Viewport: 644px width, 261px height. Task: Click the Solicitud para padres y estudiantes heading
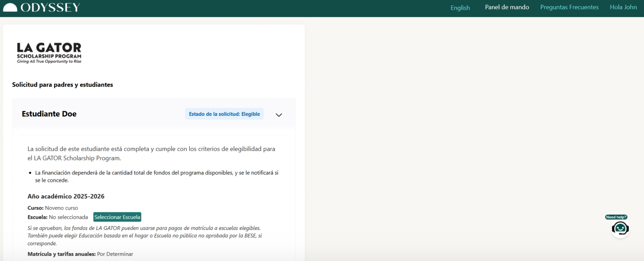[x=63, y=84]
